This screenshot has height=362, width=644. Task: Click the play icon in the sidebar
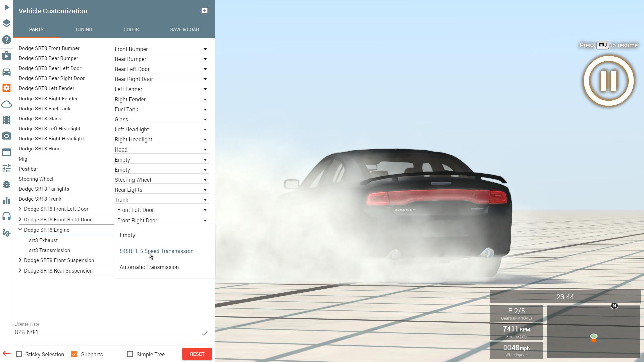pyautogui.click(x=7, y=7)
